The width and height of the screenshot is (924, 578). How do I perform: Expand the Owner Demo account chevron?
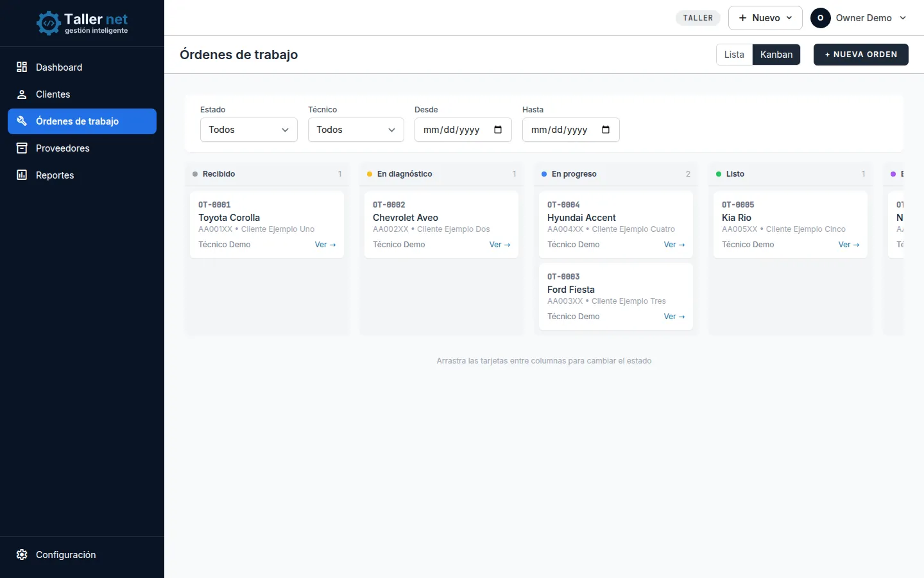(x=903, y=18)
